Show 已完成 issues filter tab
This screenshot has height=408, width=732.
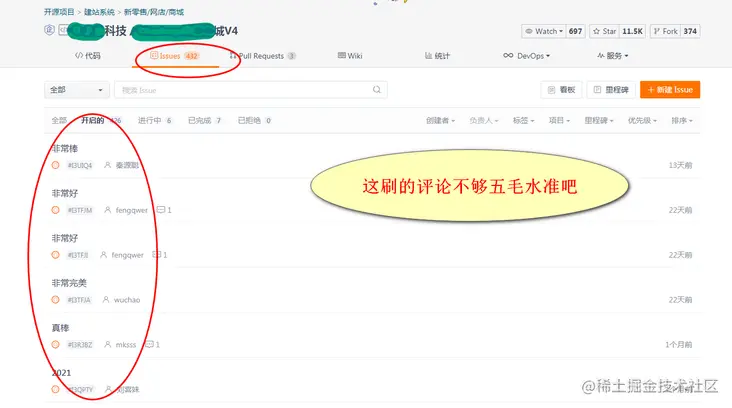click(204, 120)
